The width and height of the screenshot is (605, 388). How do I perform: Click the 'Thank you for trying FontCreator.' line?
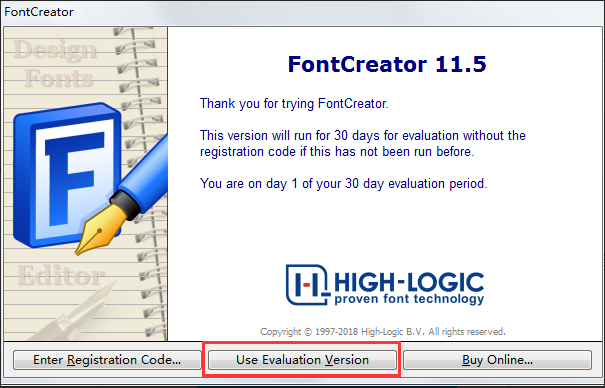pyautogui.click(x=294, y=104)
